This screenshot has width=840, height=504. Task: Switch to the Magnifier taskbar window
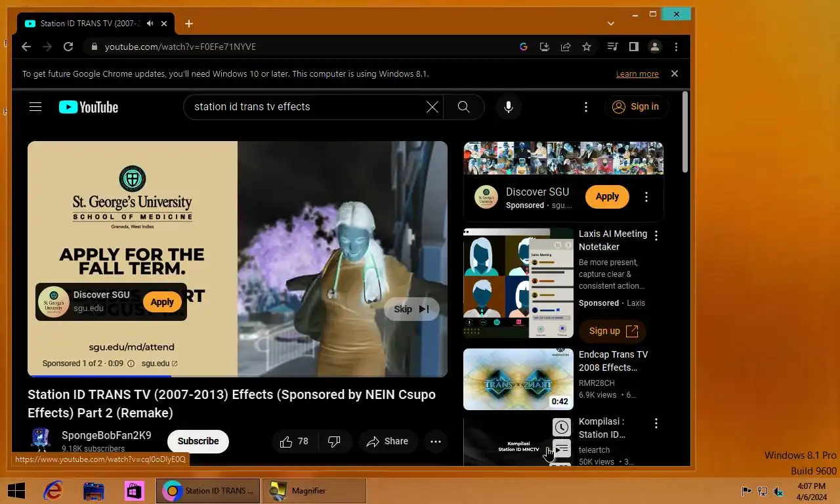point(314,490)
